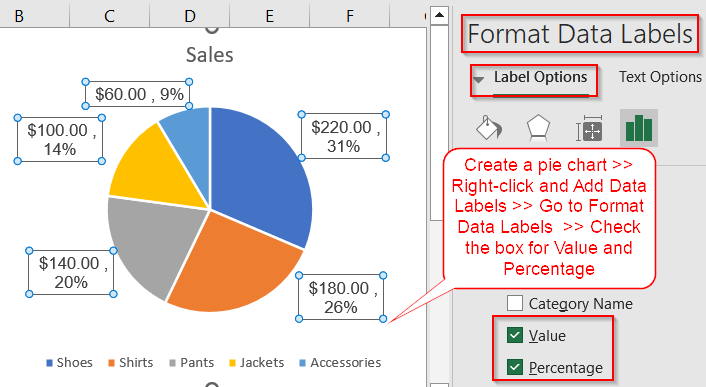Viewport: 706px width, 387px height.
Task: Uncheck the Value checkbox
Action: (x=515, y=335)
